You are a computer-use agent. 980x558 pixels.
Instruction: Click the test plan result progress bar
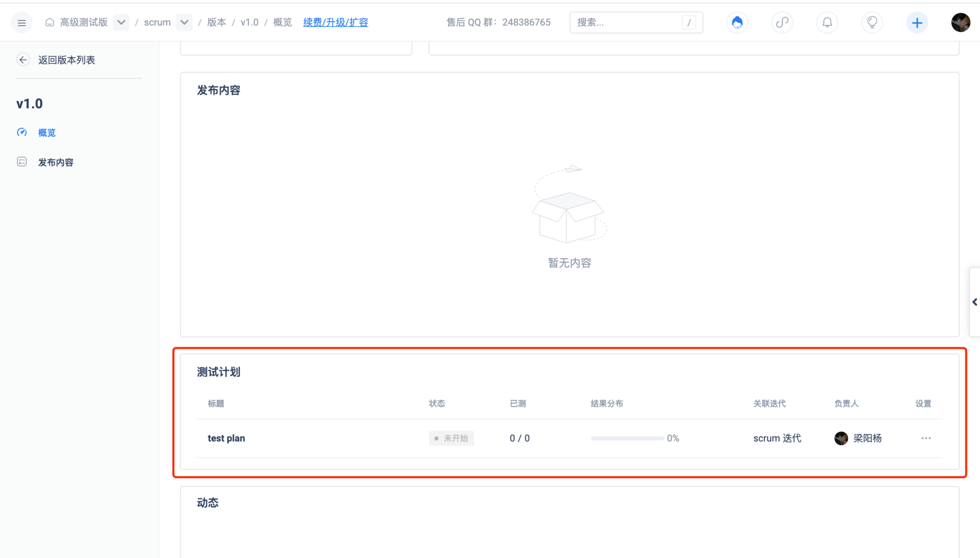[x=627, y=438]
